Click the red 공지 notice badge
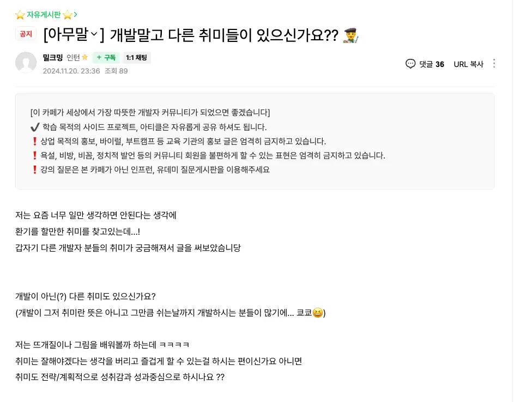532x402 pixels. pos(26,34)
